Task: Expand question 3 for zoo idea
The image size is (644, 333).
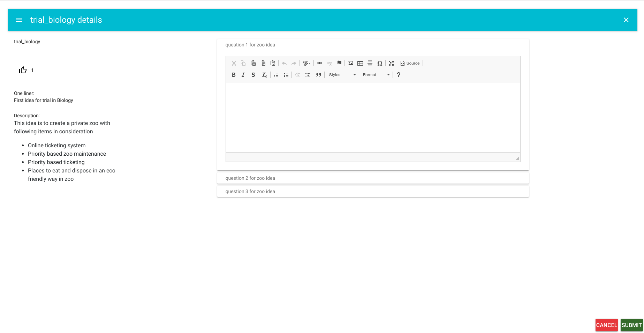Action: point(373,191)
